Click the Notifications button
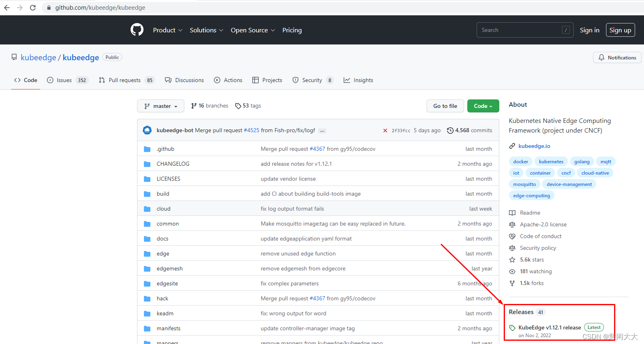This screenshot has width=644, height=344. (x=617, y=57)
